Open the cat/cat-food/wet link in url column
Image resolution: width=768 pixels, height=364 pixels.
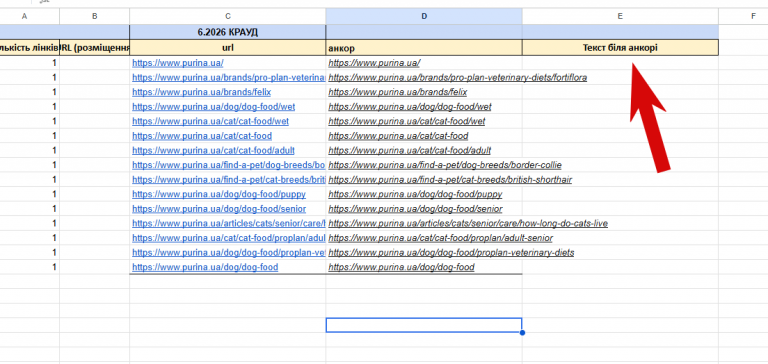point(210,121)
